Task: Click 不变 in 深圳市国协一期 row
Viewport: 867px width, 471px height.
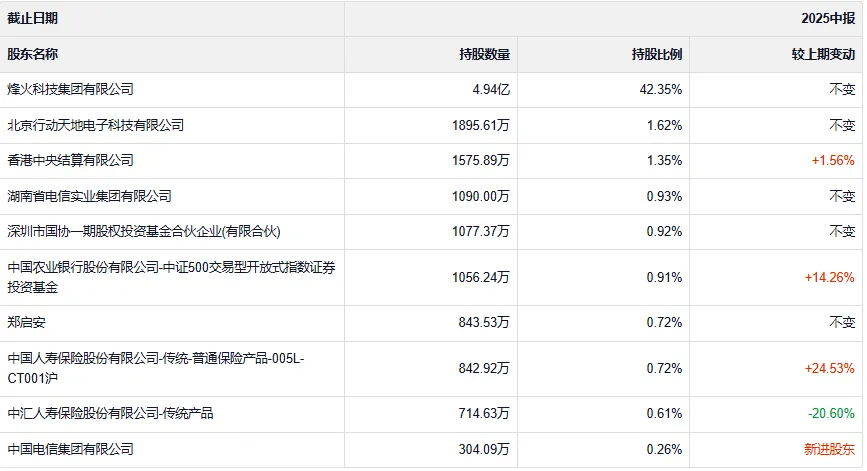Action: pos(842,231)
